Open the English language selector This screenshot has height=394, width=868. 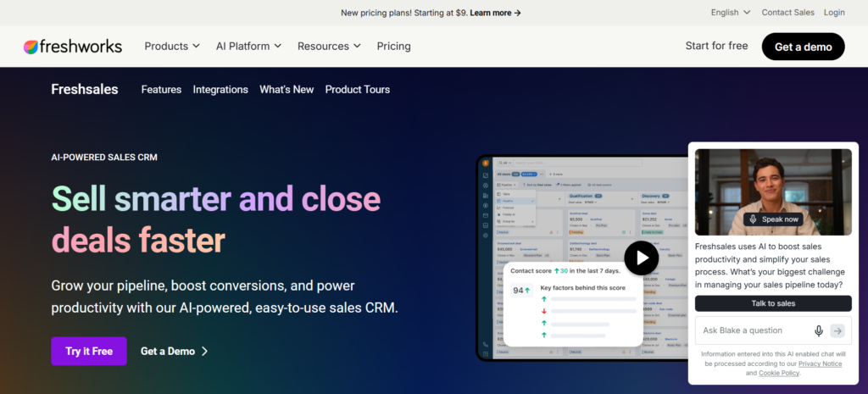pos(731,12)
